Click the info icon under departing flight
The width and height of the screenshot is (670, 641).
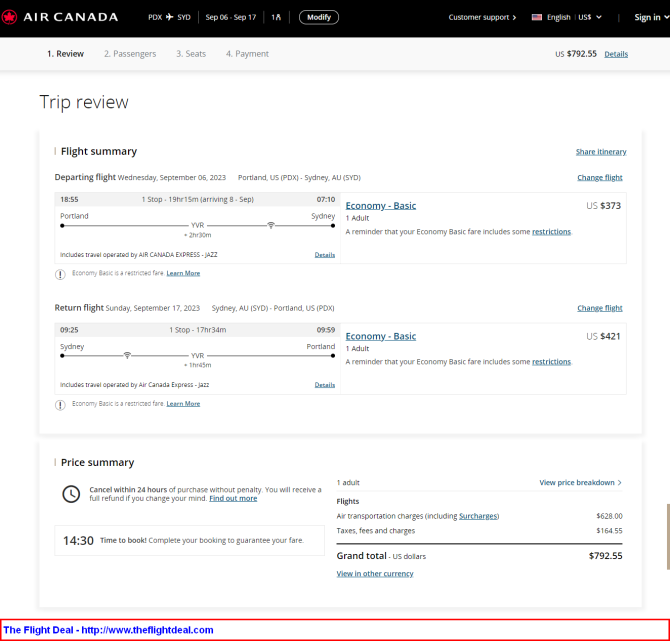point(60,274)
